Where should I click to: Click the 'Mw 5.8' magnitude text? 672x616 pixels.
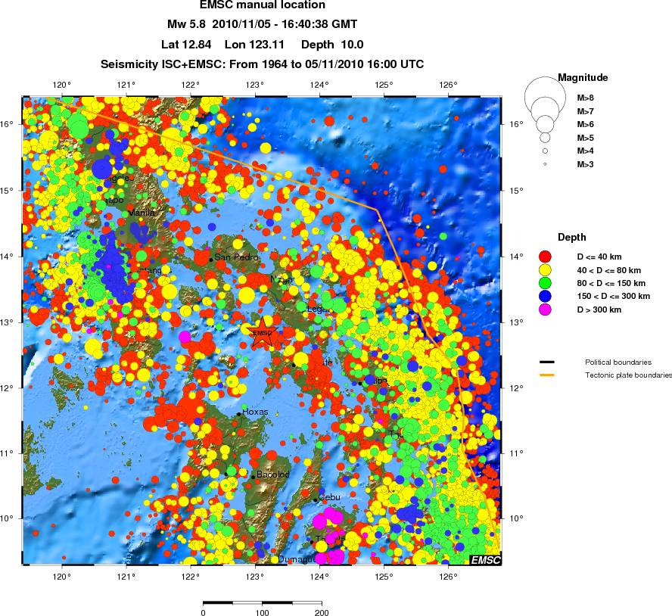[x=186, y=24]
